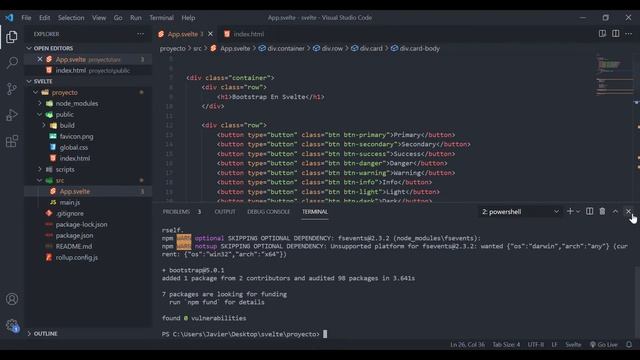Screen dimensions: 640x360
Task: Maximize the terminal panel size
Action: (x=615, y=211)
